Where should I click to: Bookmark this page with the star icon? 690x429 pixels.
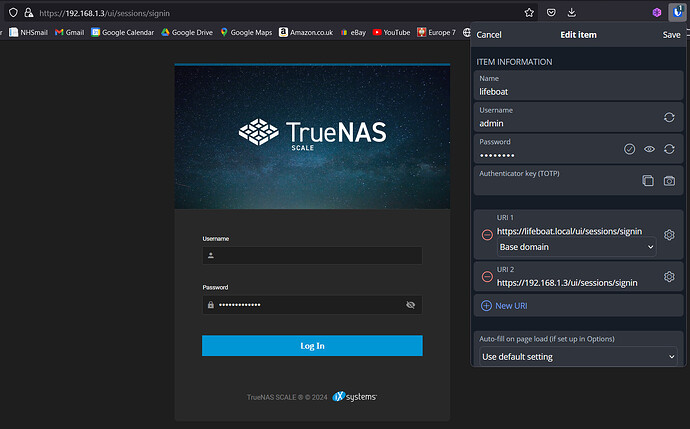click(x=529, y=12)
